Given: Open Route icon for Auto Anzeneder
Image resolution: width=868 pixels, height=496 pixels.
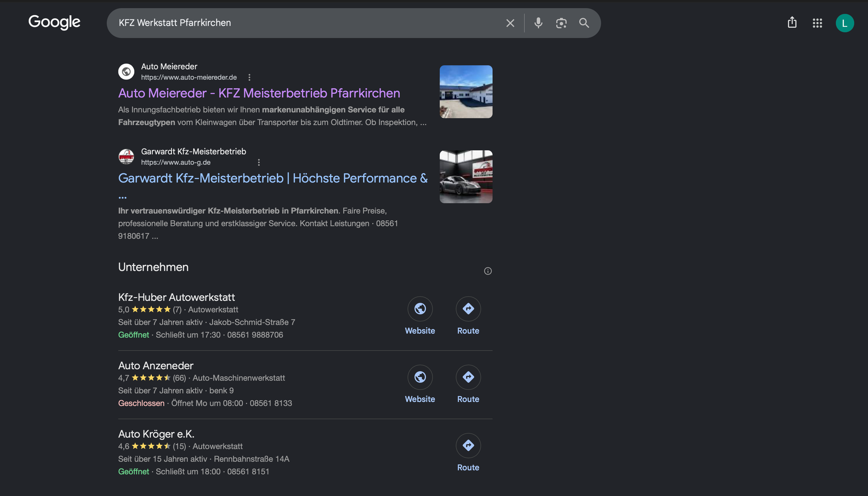Looking at the screenshot, I should [x=468, y=377].
